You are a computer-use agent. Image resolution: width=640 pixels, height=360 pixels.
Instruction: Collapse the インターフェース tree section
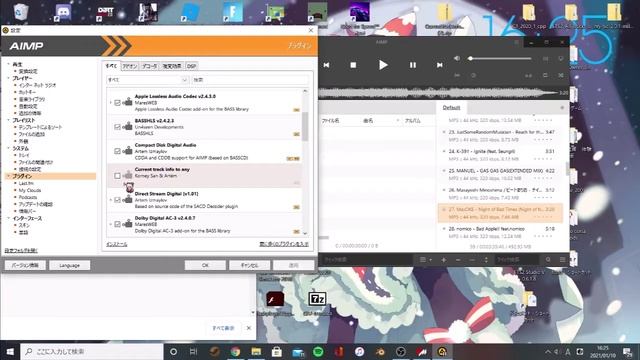[9, 218]
